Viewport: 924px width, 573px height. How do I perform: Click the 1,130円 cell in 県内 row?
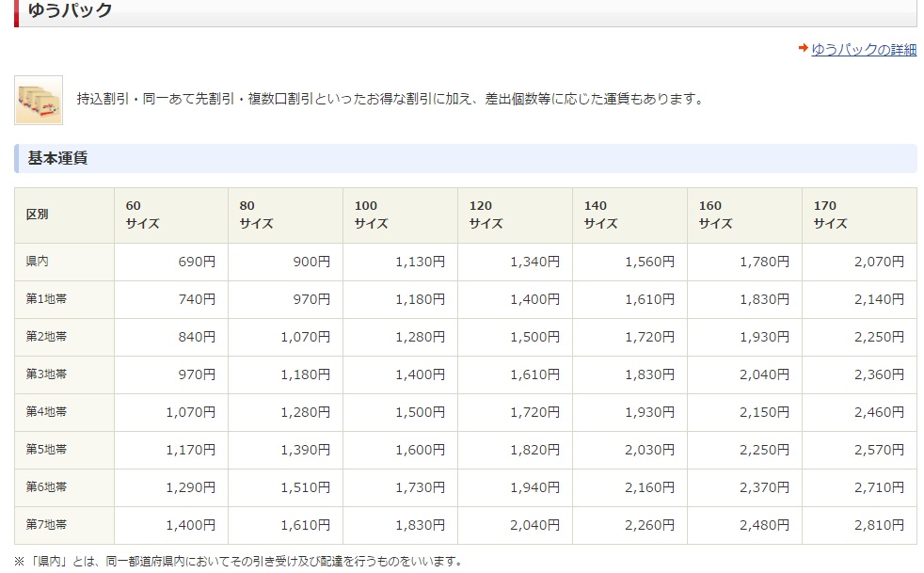[x=400, y=262]
